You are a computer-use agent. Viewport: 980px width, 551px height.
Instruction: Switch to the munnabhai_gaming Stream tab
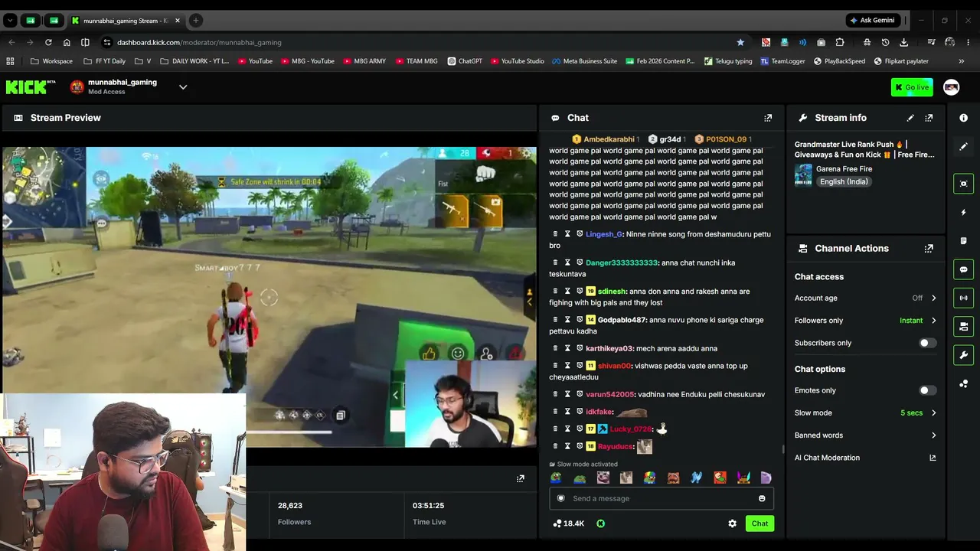125,21
